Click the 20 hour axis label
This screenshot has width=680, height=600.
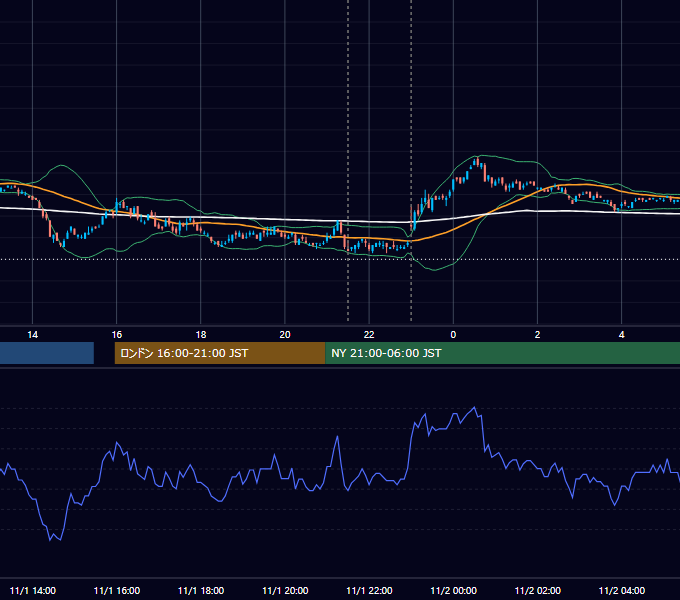pos(285,335)
